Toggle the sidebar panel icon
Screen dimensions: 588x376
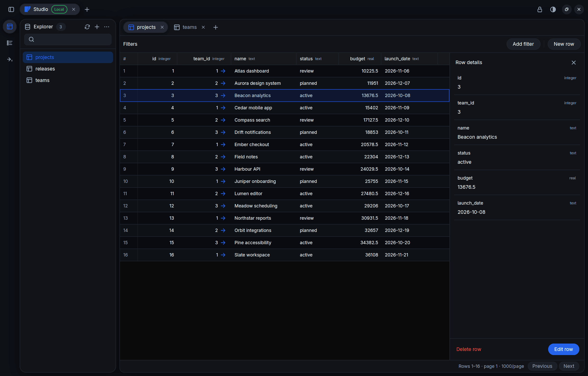click(11, 9)
